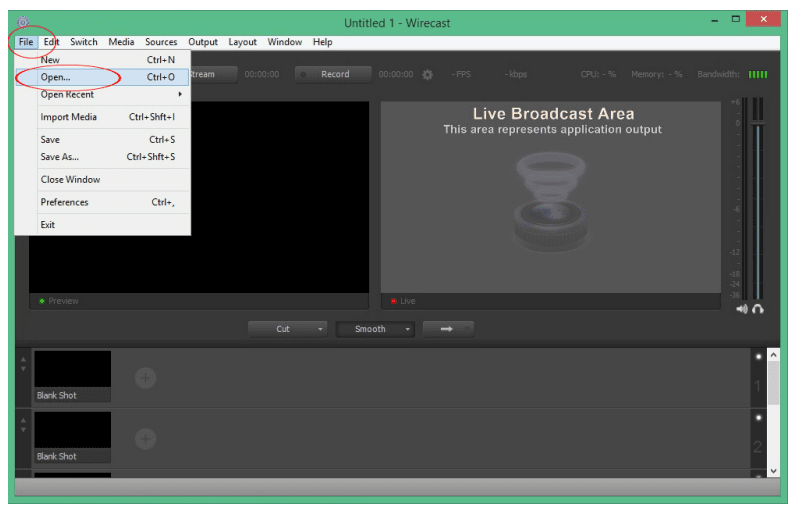The width and height of the screenshot is (798, 516).
Task: Toggle visibility dot for layer 2
Action: [758, 418]
